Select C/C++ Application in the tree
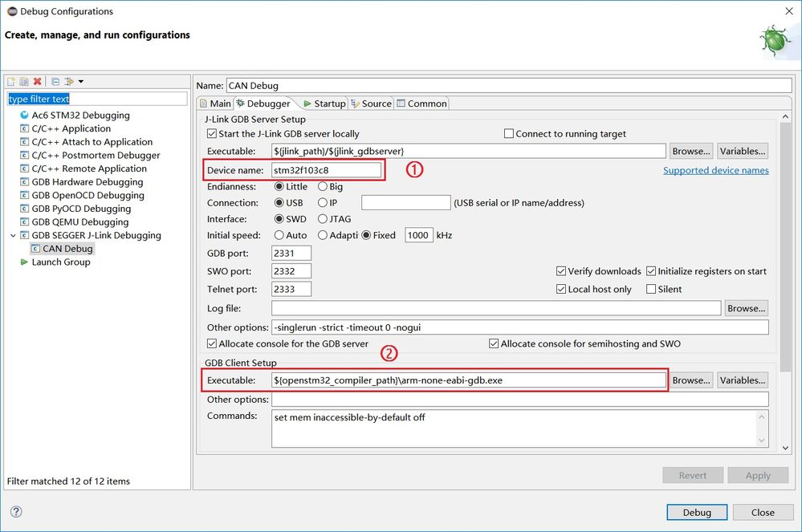This screenshot has width=802, height=532. tap(71, 128)
